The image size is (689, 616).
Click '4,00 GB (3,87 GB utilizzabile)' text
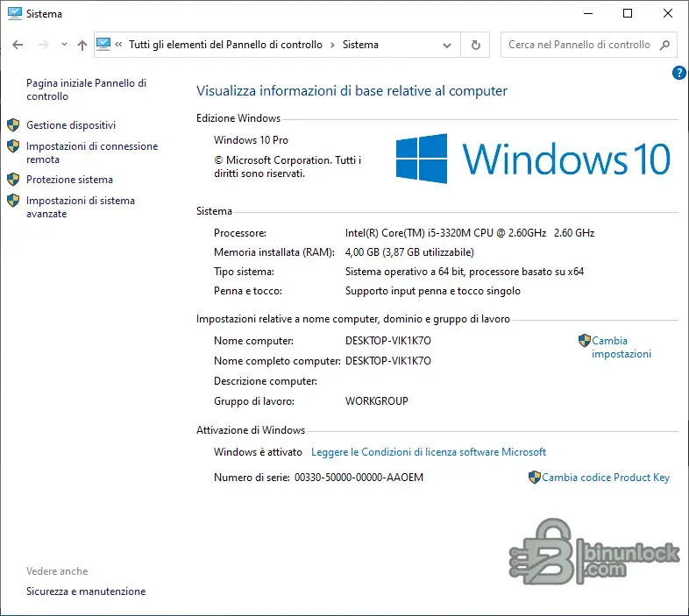pos(409,252)
